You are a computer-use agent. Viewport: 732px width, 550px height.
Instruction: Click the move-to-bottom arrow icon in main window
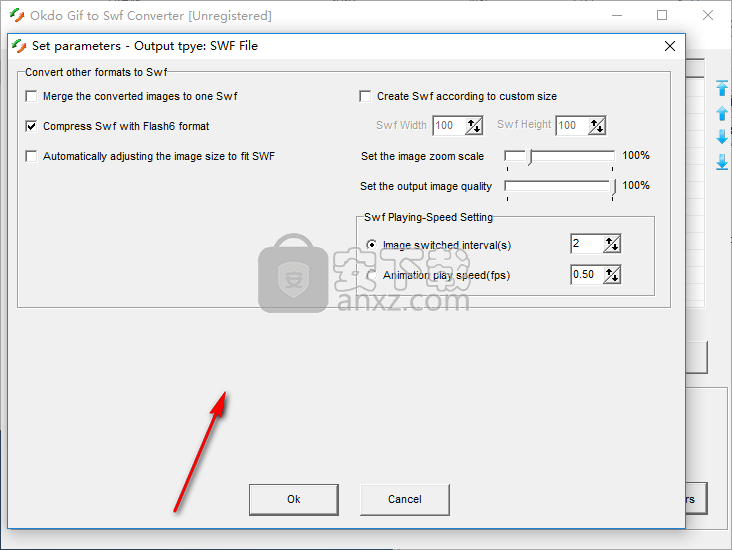722,162
